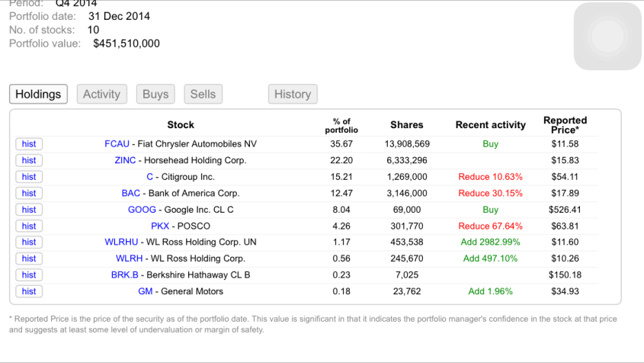Click the GOOG ticker link
The image size is (644, 363).
pyautogui.click(x=141, y=210)
